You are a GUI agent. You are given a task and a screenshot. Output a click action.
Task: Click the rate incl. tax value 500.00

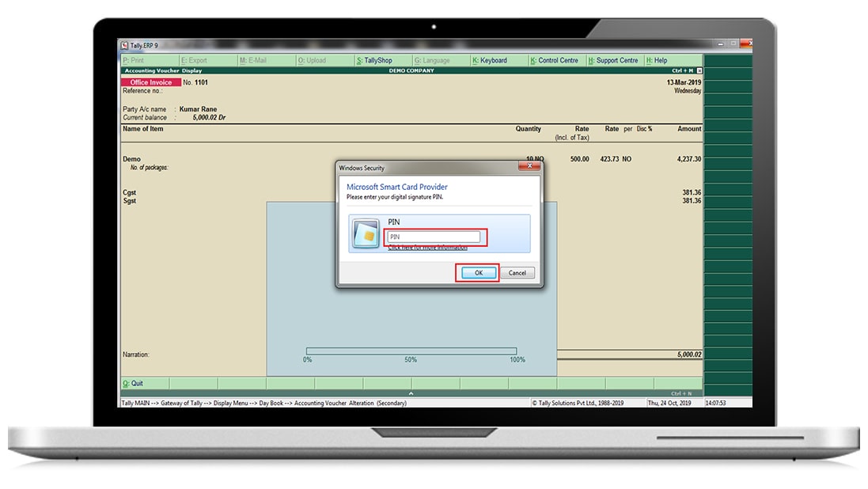pyautogui.click(x=579, y=159)
